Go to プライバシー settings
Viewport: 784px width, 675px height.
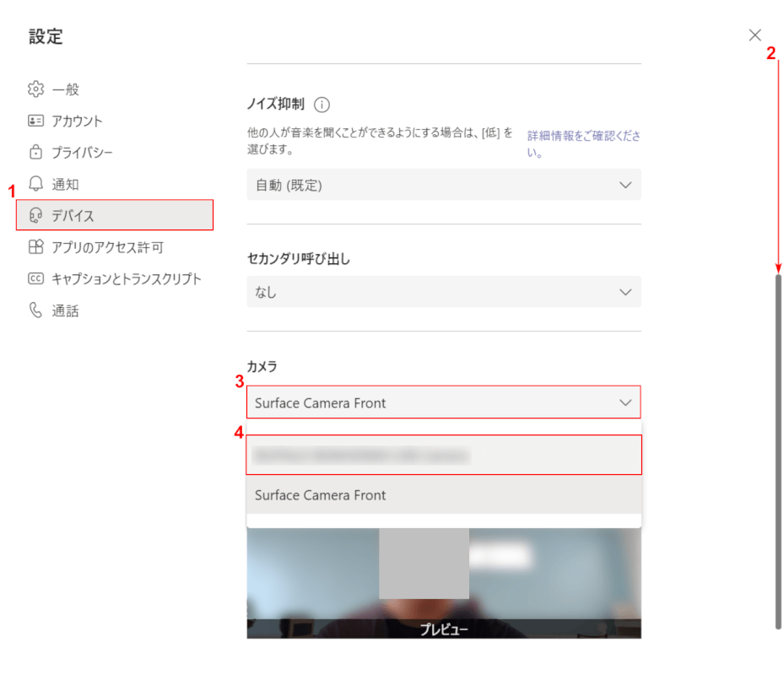click(115, 152)
